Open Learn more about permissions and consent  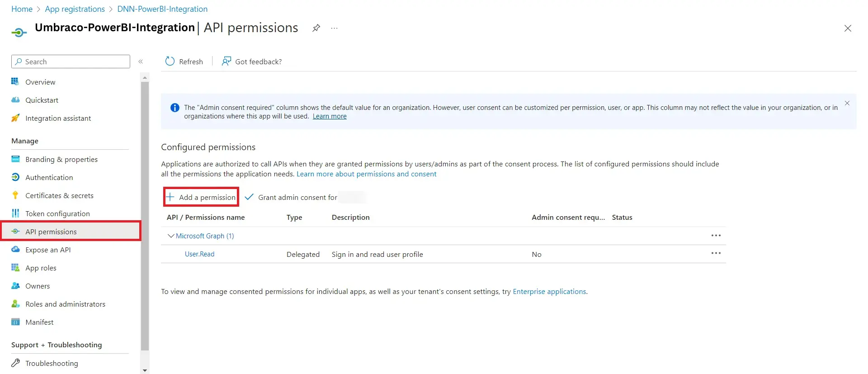[x=366, y=174]
